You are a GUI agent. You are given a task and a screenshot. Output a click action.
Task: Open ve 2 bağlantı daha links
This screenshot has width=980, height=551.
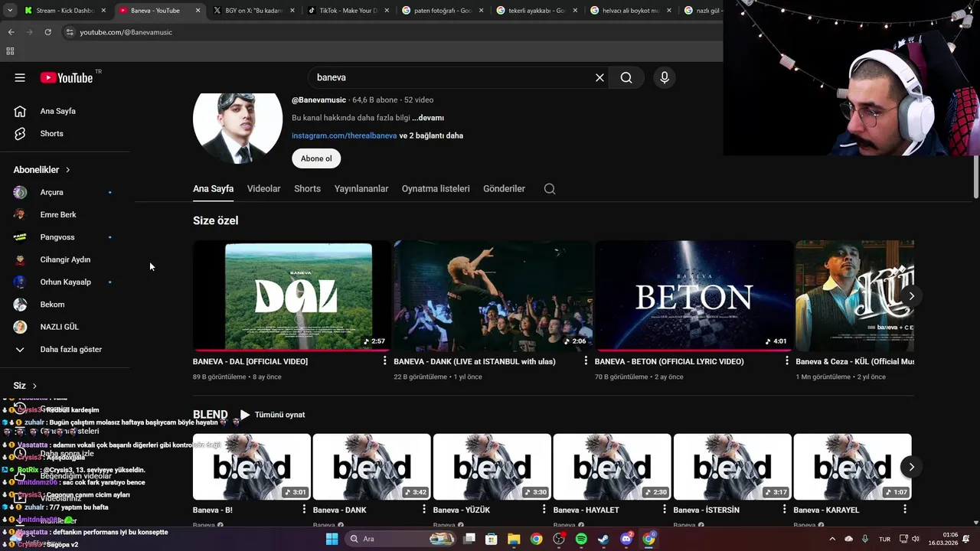(431, 135)
